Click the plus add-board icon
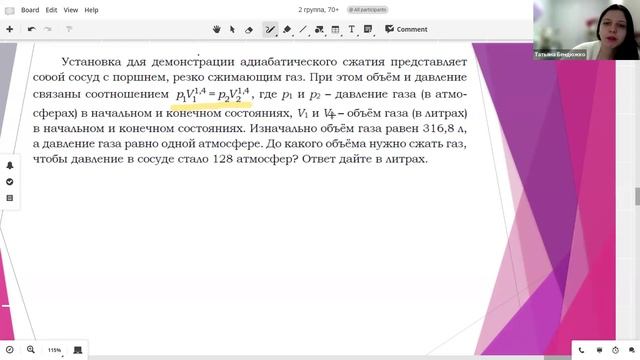 tap(9, 29)
